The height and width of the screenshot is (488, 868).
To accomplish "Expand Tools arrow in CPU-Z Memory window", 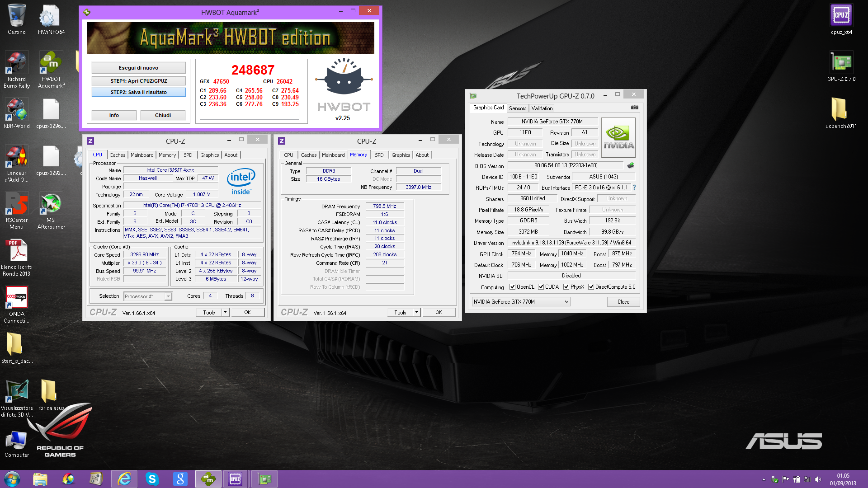I will click(x=416, y=312).
